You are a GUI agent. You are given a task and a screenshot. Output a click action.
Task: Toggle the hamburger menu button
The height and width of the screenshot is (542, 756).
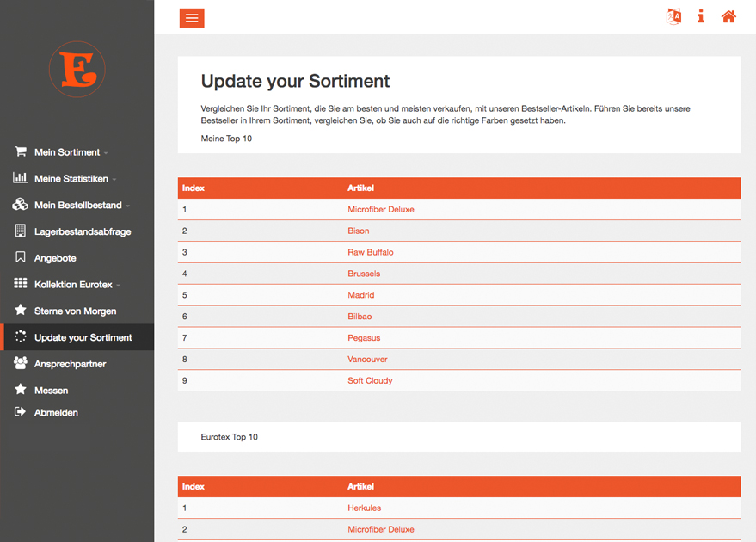(x=192, y=17)
